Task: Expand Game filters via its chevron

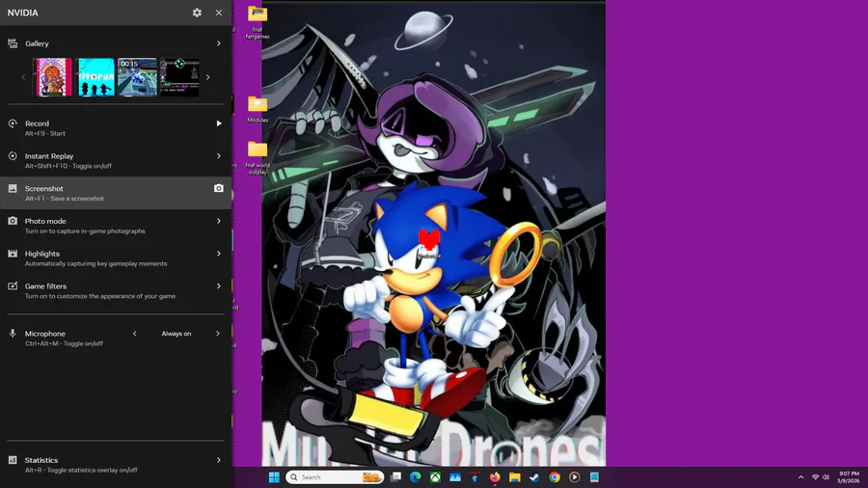Action: pyautogui.click(x=219, y=286)
